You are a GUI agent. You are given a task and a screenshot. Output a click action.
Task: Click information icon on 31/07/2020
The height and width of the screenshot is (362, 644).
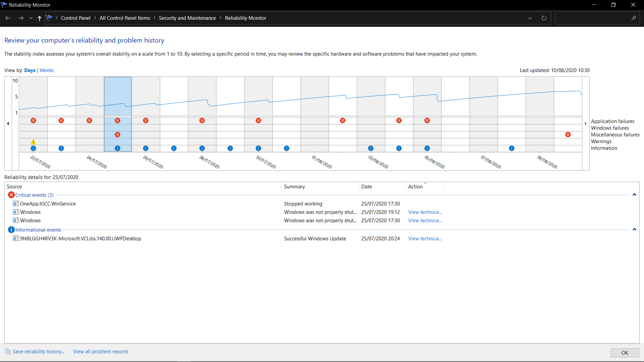(x=286, y=148)
